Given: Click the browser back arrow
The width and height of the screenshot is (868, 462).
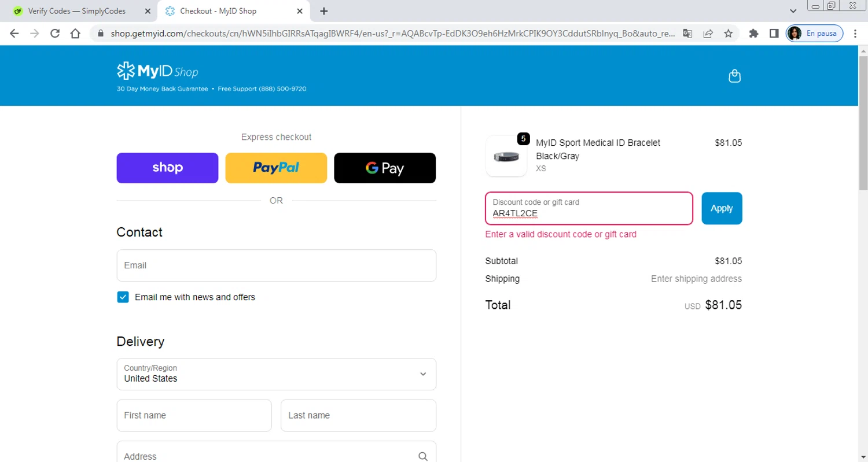Looking at the screenshot, I should pos(14,34).
